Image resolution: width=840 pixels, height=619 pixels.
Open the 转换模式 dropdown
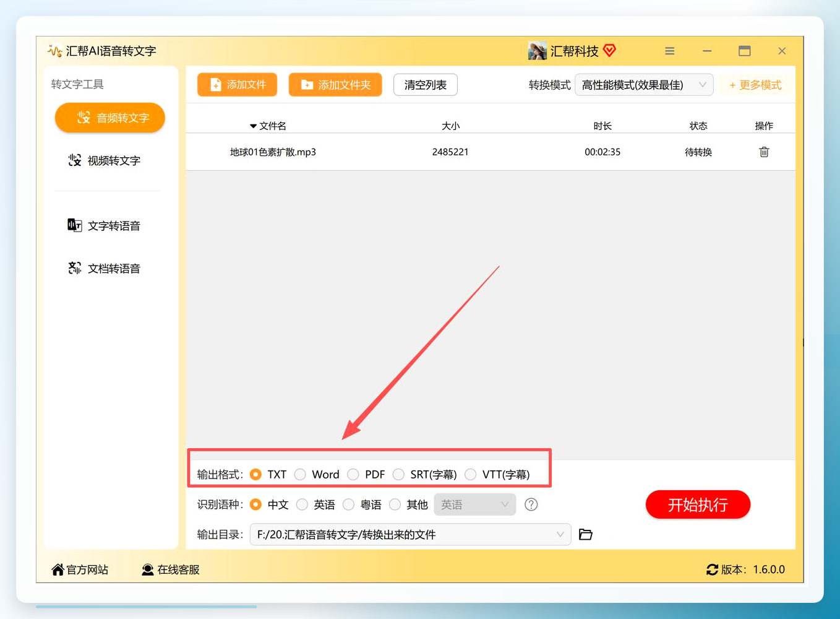tap(644, 85)
